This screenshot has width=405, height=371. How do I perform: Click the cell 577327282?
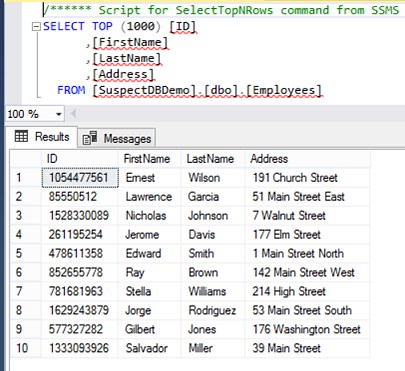coord(80,330)
